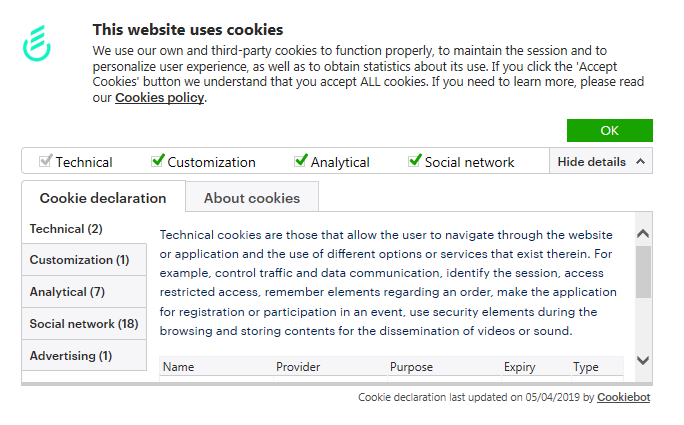This screenshot has width=684, height=425.
Task: Select the Cookie declaration tab
Action: pos(103,198)
